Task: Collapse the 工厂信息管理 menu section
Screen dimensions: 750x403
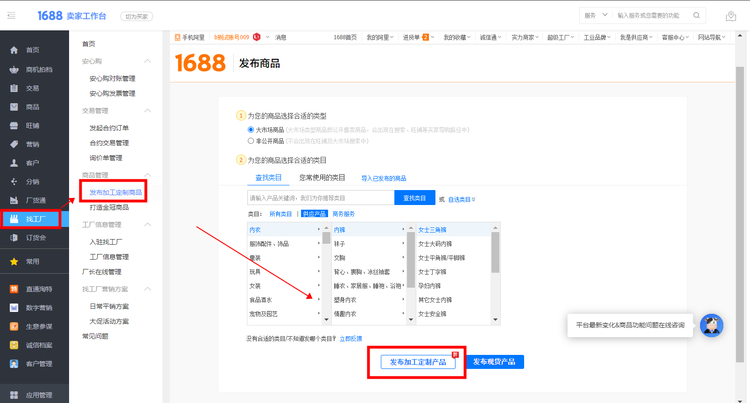Action: pyautogui.click(x=147, y=224)
